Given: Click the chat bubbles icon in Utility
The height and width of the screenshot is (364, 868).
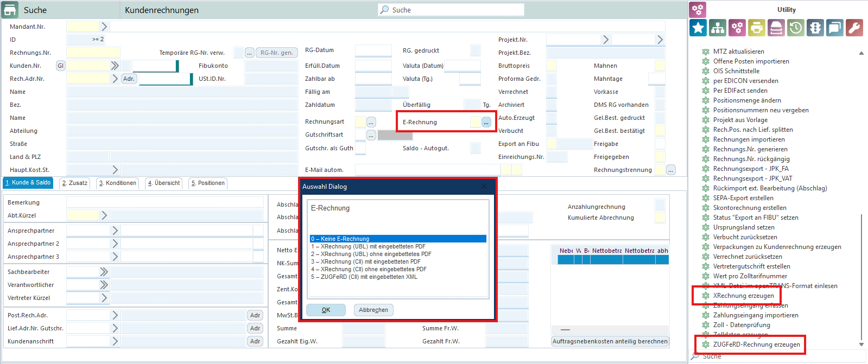Looking at the screenshot, I should [835, 28].
